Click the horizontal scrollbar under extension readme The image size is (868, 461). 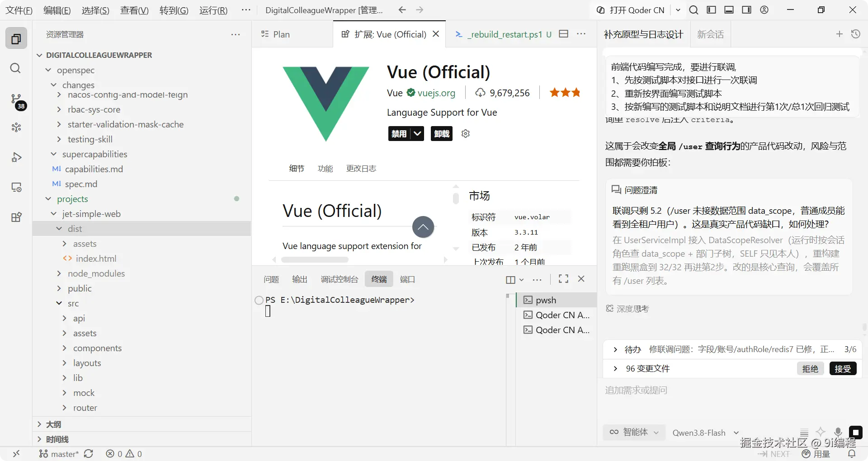[315, 260]
